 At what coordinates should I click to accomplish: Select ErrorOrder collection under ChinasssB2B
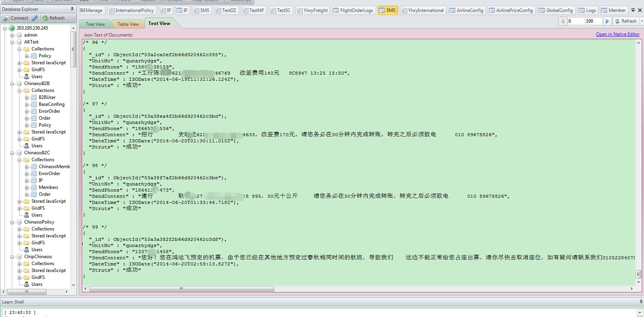(x=49, y=111)
